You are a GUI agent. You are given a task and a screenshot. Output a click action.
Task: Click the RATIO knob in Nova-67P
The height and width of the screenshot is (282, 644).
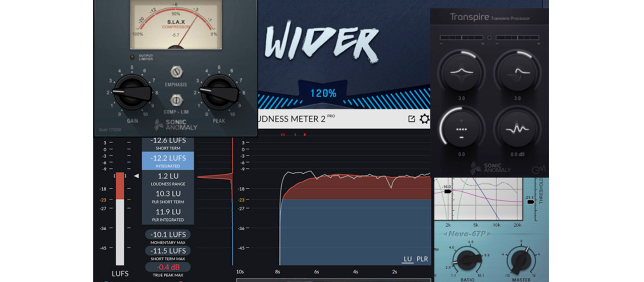[x=467, y=260]
